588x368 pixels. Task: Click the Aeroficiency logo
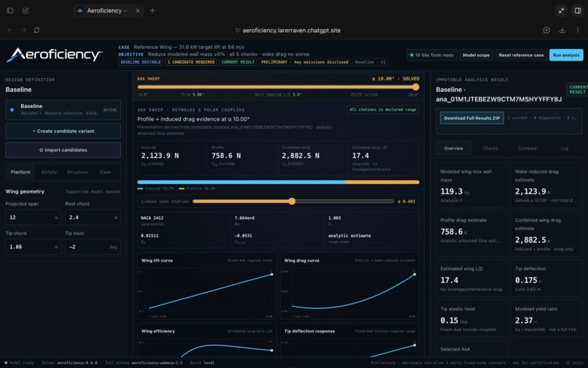point(55,55)
